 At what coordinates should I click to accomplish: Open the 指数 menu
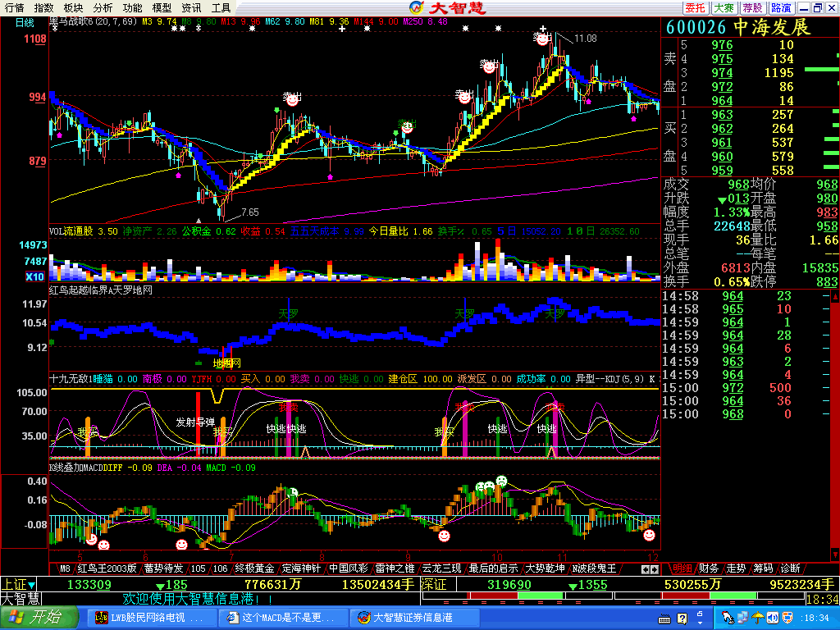point(43,8)
